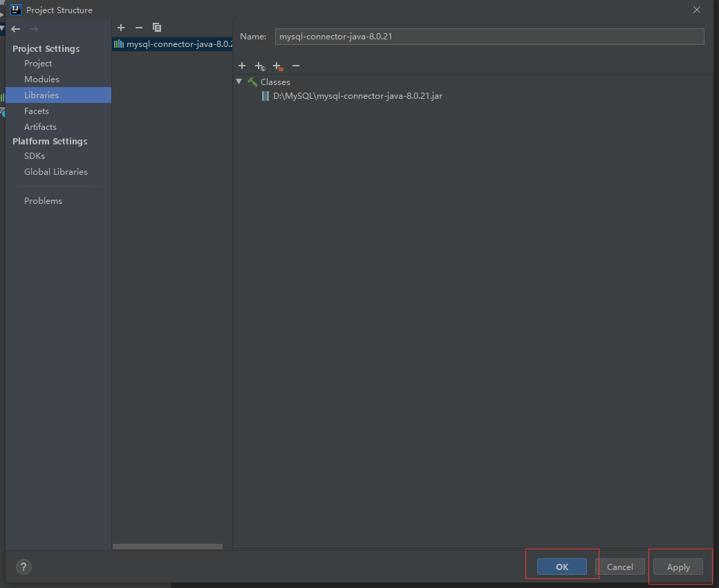Select D:\MySQL\mysql-connector-java-8.0.21.jar entry
The width and height of the screenshot is (719, 588).
(x=357, y=96)
